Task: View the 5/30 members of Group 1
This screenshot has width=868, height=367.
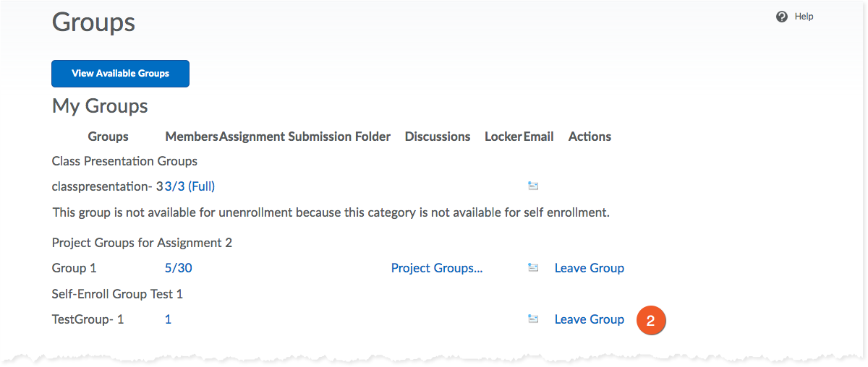Action: click(179, 268)
